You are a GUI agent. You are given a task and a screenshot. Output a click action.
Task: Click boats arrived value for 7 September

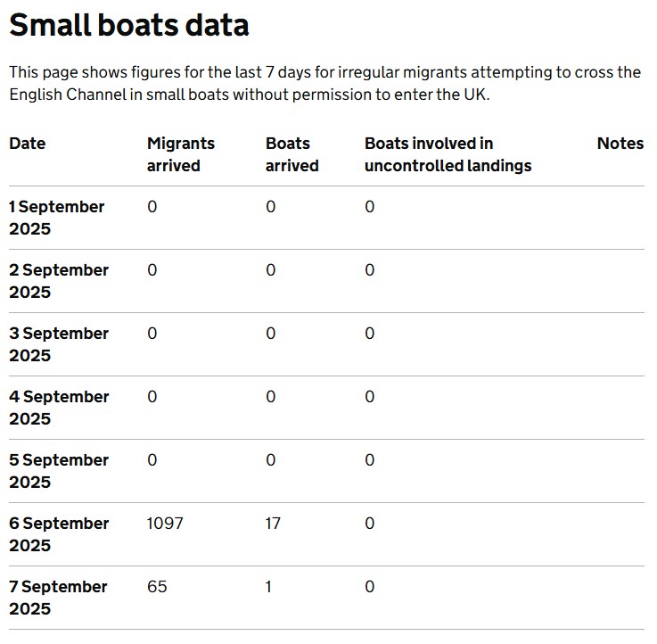pyautogui.click(x=269, y=587)
